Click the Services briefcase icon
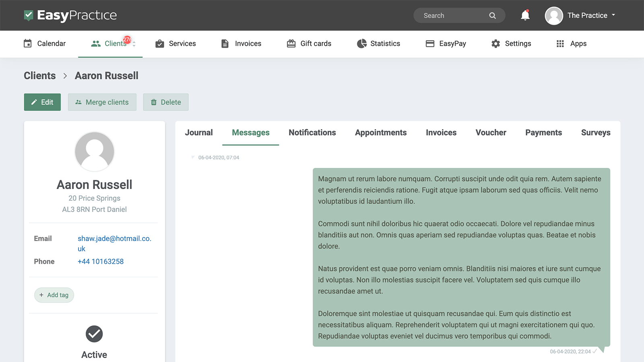The height and width of the screenshot is (362, 644). coord(160,43)
